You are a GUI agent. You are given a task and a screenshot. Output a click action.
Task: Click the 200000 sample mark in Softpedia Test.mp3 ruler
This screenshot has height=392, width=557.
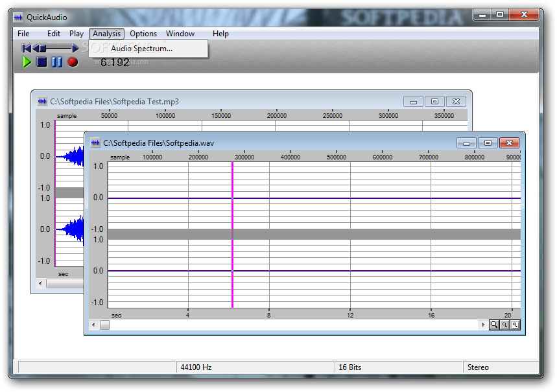tap(277, 115)
